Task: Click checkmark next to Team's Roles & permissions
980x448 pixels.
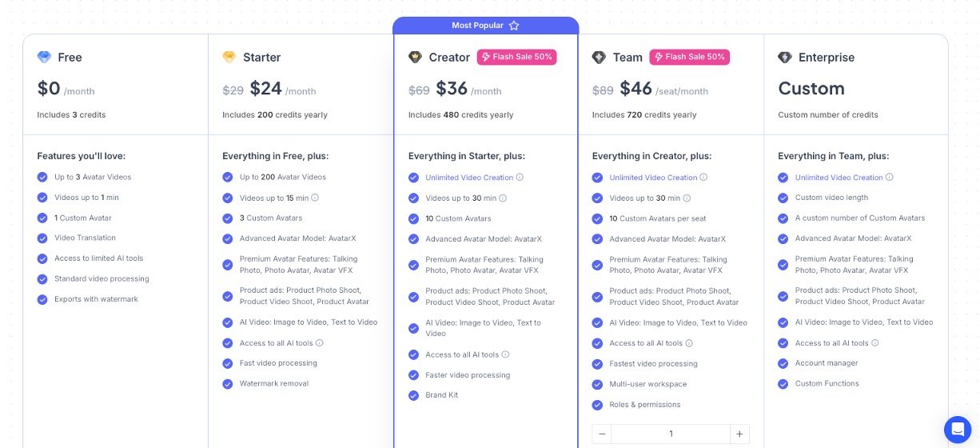Action: pos(597,405)
